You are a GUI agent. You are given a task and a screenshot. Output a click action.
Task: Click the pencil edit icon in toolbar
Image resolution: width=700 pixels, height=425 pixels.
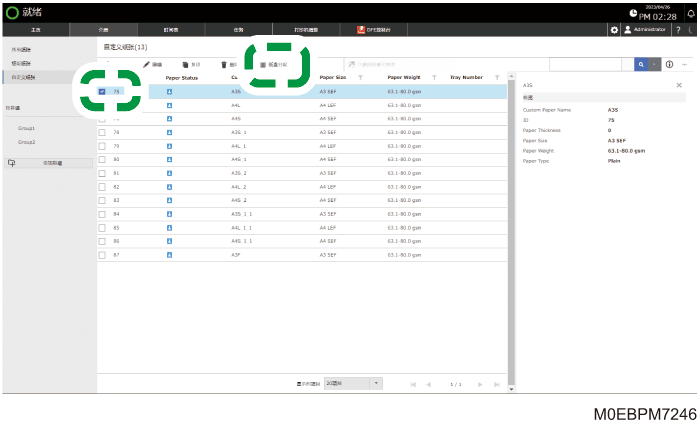(x=146, y=65)
